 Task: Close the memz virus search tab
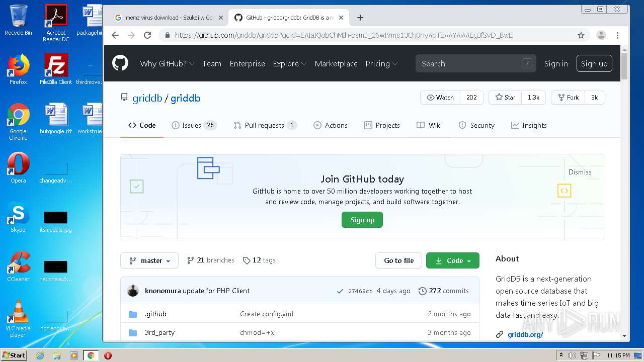tap(220, 18)
